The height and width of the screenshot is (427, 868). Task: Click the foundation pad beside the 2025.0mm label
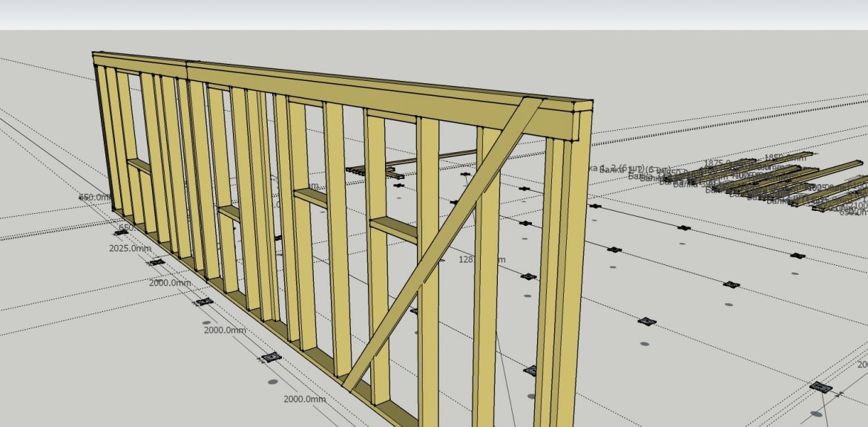click(156, 262)
